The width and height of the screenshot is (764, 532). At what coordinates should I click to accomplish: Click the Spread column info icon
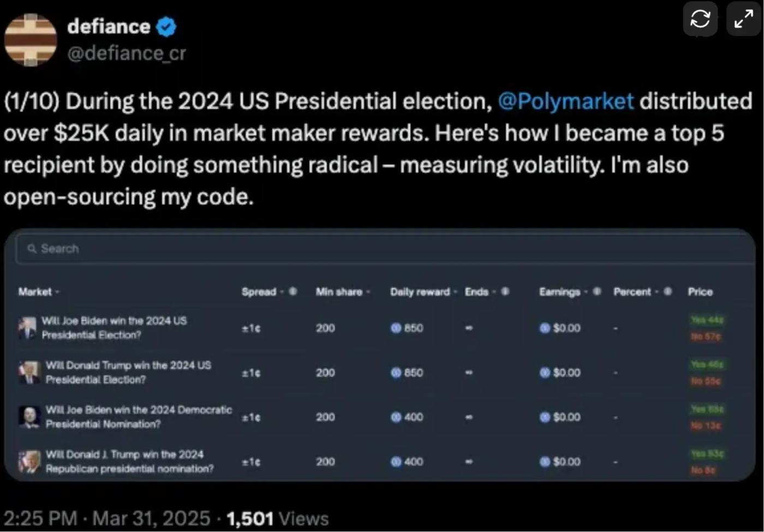293,291
